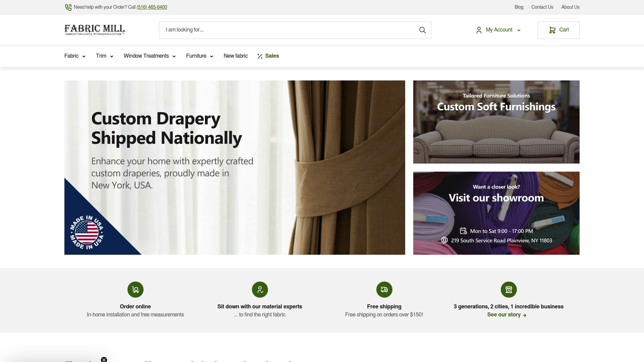Close the popup at bottom left
This screenshot has width=644, height=362.
tap(104, 359)
